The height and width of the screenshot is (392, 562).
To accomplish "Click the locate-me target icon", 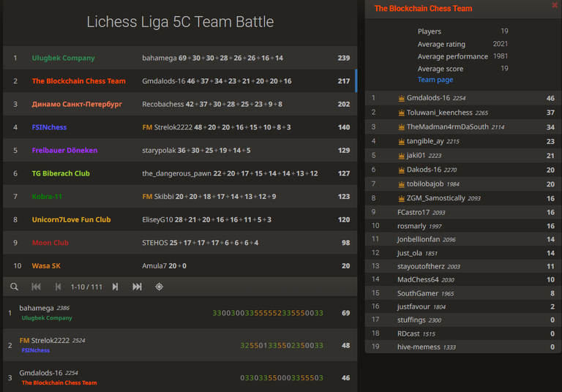I will 159,287.
